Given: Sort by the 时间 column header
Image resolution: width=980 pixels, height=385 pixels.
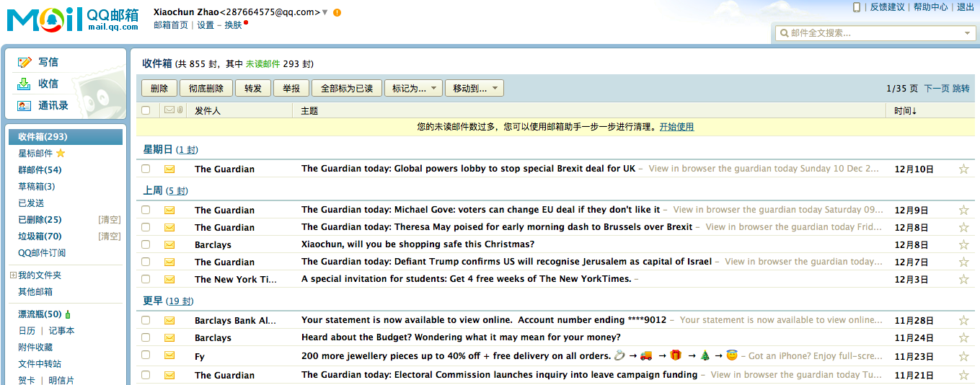Looking at the screenshot, I should point(905,111).
